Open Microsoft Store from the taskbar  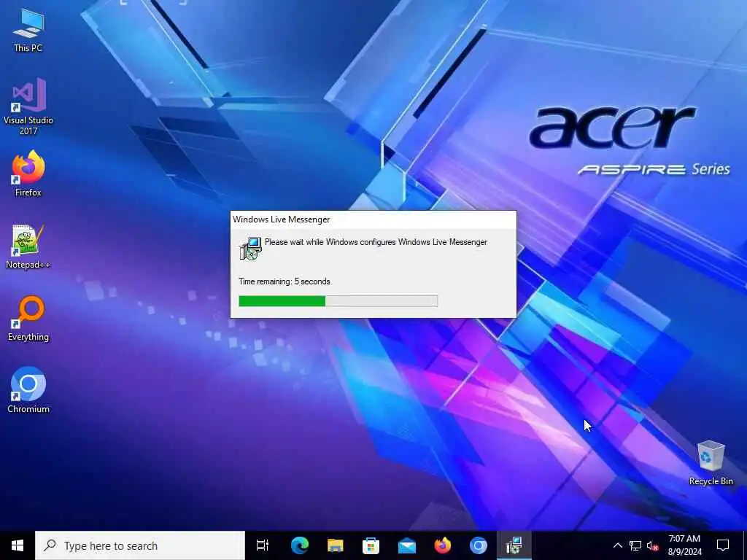point(371,545)
